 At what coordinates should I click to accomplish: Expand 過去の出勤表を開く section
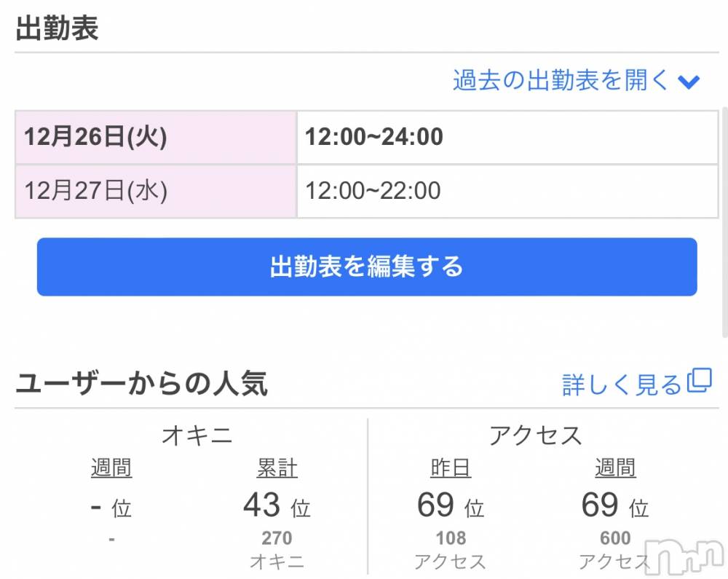click(x=576, y=80)
